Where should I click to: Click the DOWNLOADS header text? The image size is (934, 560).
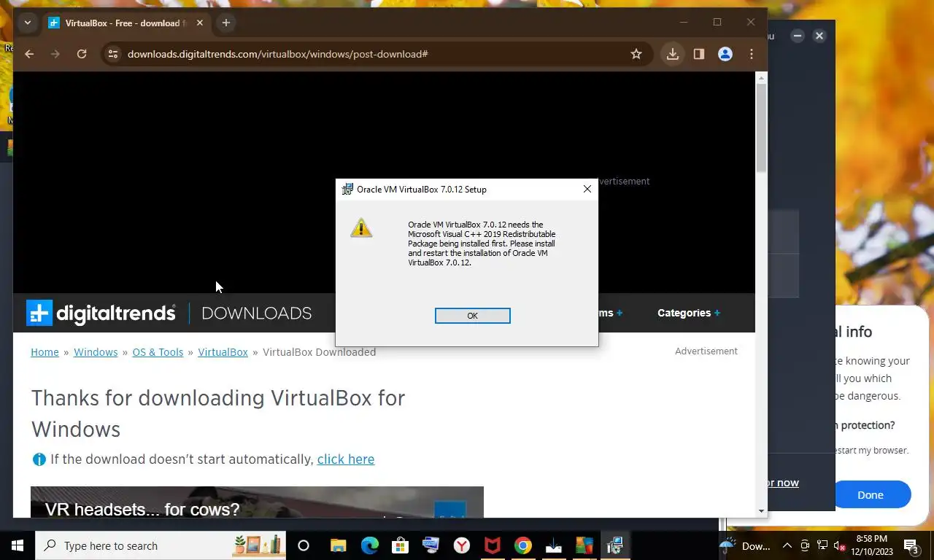pyautogui.click(x=257, y=314)
